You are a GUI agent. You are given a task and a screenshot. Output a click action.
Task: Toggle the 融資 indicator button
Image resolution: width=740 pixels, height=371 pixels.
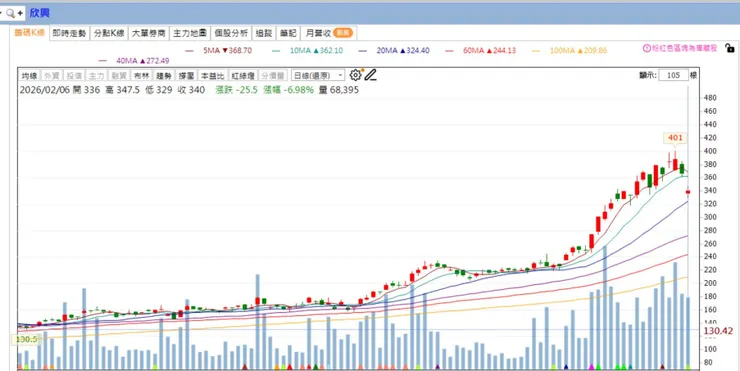118,76
